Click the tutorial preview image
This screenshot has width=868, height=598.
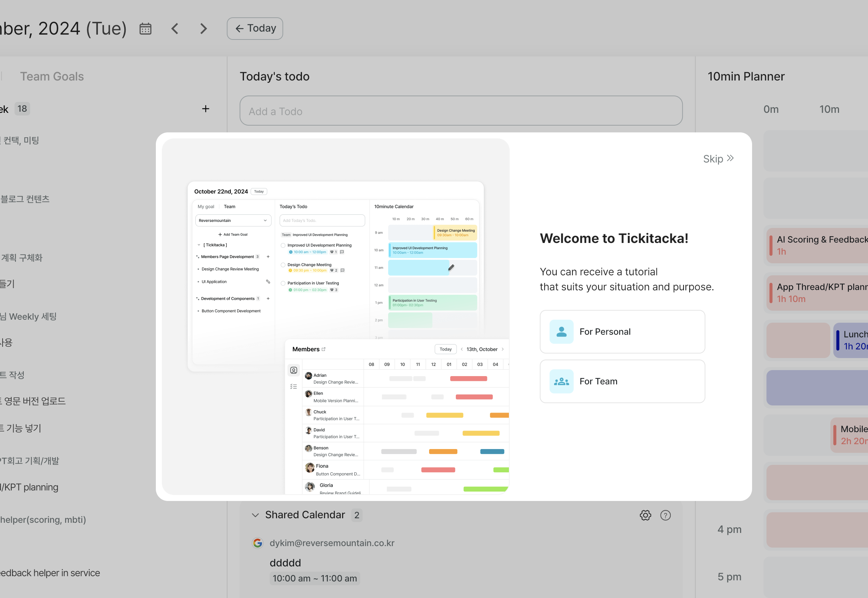[335, 316]
